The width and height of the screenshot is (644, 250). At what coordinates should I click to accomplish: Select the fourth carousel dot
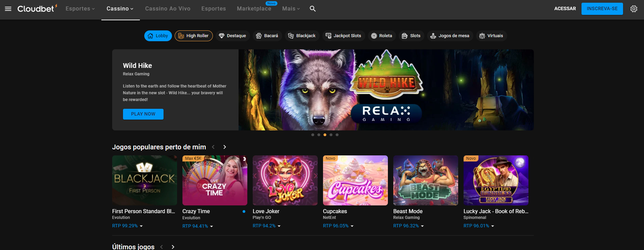click(x=331, y=135)
